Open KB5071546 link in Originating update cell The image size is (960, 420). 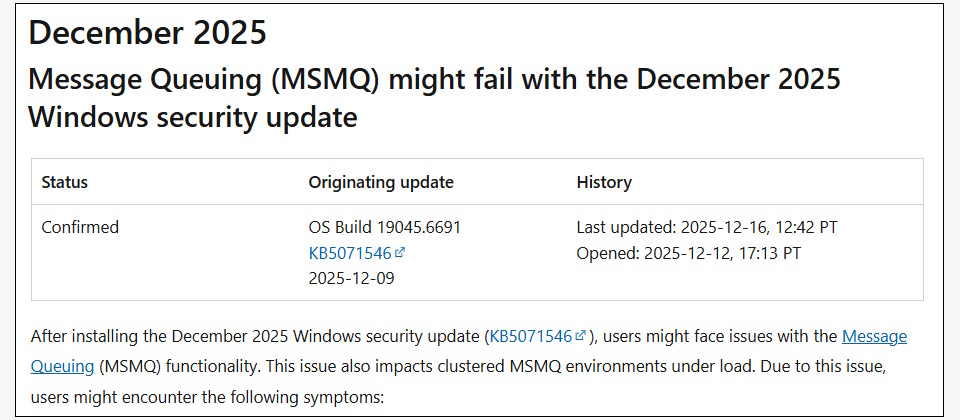[x=350, y=253]
